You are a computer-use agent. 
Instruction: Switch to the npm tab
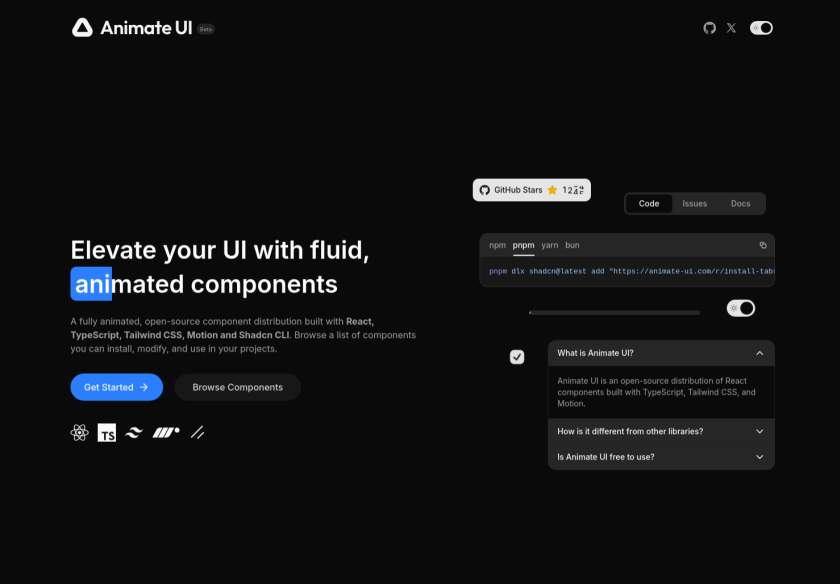tap(497, 245)
